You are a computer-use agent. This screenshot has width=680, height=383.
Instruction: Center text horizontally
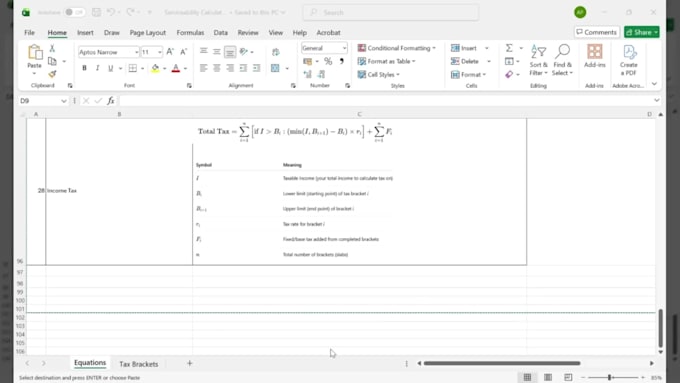pos(216,68)
